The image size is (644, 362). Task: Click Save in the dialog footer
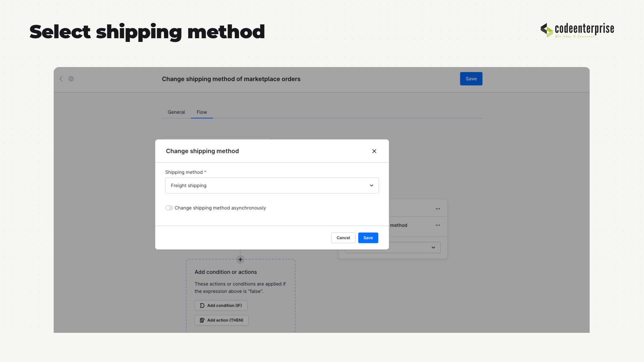coord(368,238)
